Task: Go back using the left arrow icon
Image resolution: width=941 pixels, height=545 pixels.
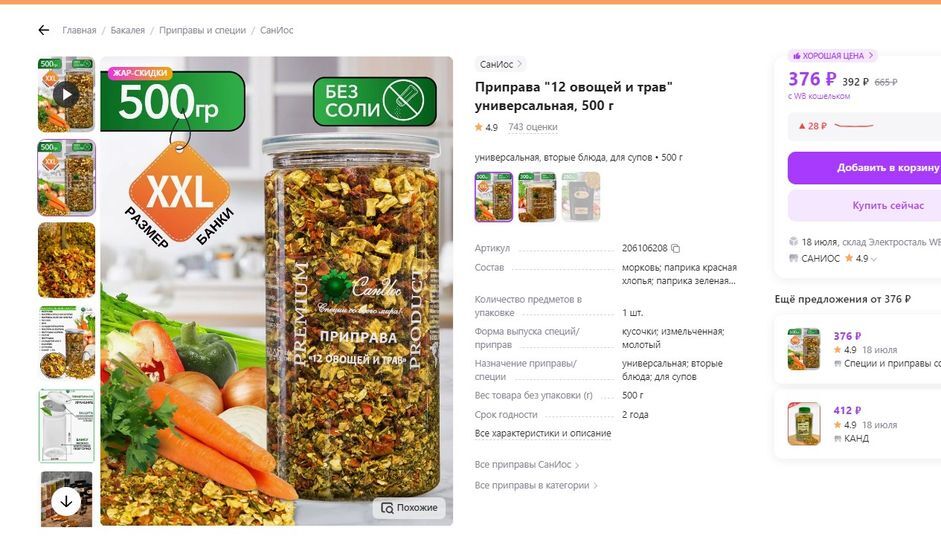Action: click(x=44, y=30)
